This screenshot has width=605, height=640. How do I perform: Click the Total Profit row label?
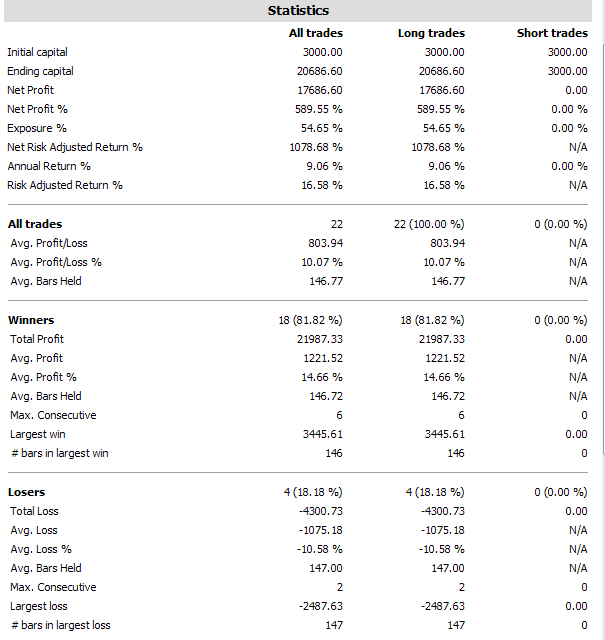pyautogui.click(x=37, y=339)
